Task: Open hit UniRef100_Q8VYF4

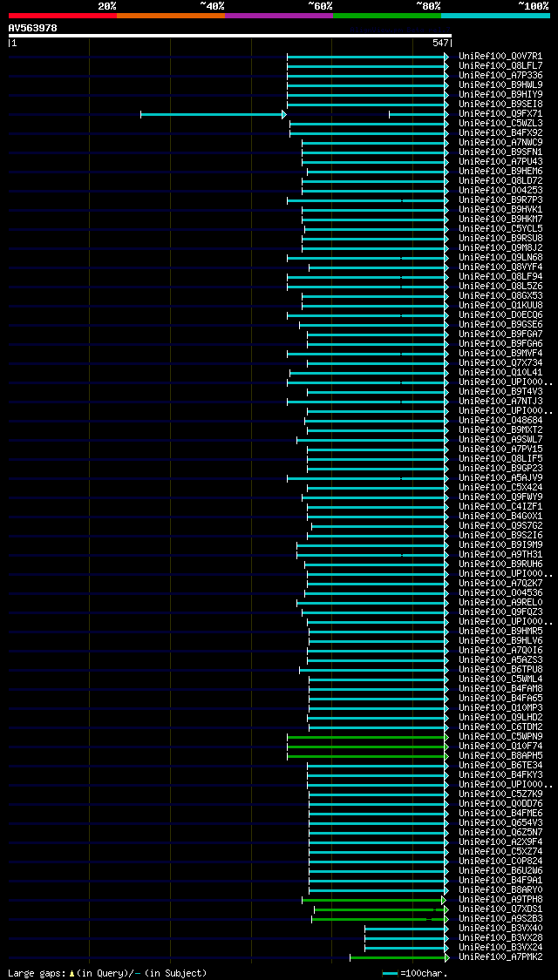Action: pos(500,267)
